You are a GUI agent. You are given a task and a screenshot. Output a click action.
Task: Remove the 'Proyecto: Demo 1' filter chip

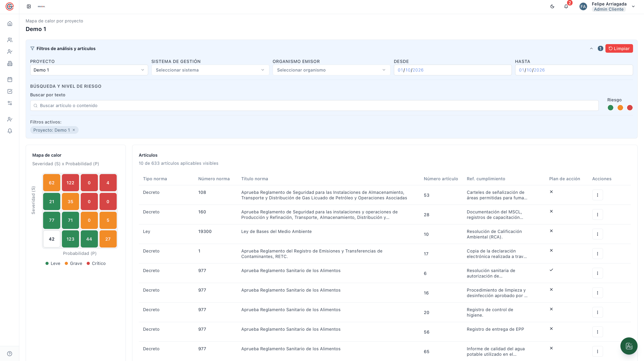(x=74, y=130)
